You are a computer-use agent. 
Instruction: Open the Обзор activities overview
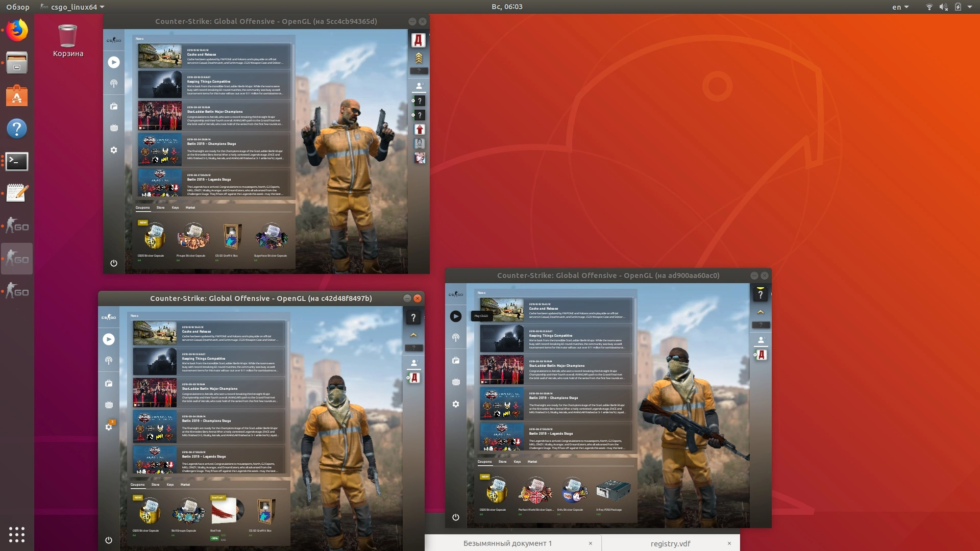pyautogui.click(x=18, y=7)
